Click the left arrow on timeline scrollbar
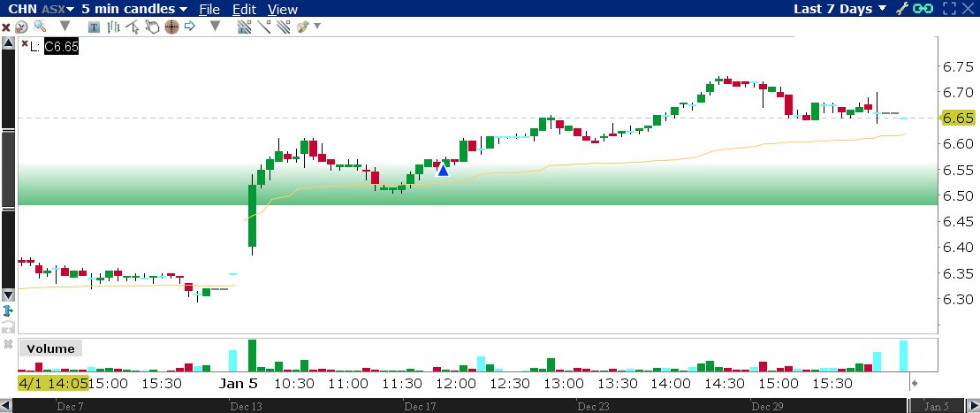Image resolution: width=980 pixels, height=413 pixels. click(x=6, y=406)
